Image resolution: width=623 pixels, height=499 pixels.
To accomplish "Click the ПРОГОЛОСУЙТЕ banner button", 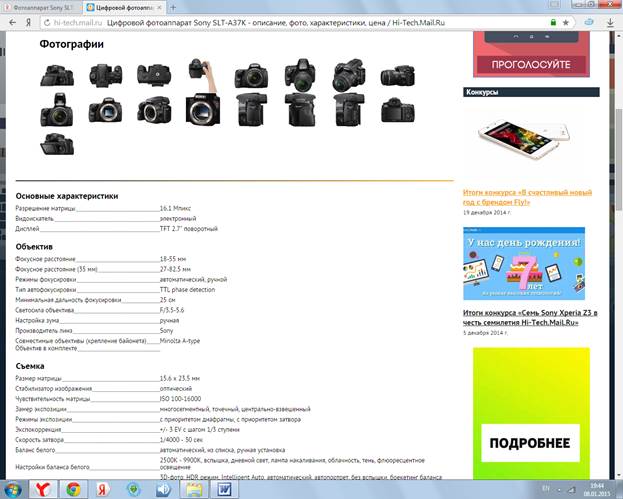I will [531, 64].
